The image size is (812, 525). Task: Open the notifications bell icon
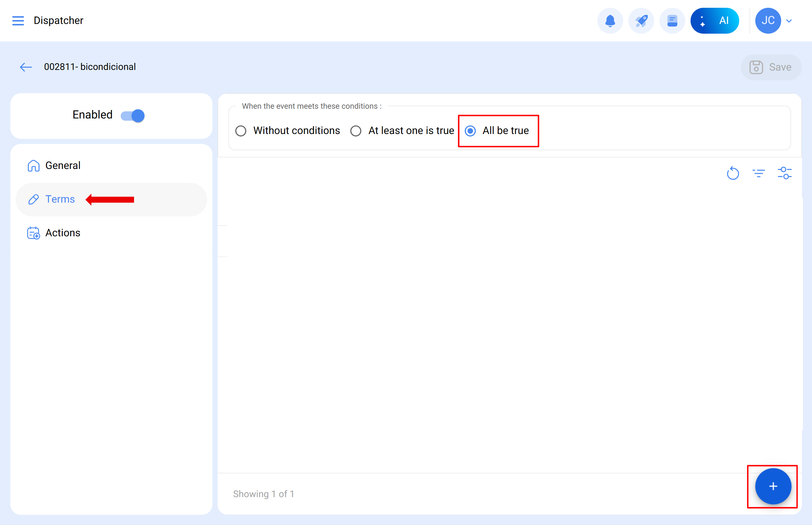[x=610, y=20]
